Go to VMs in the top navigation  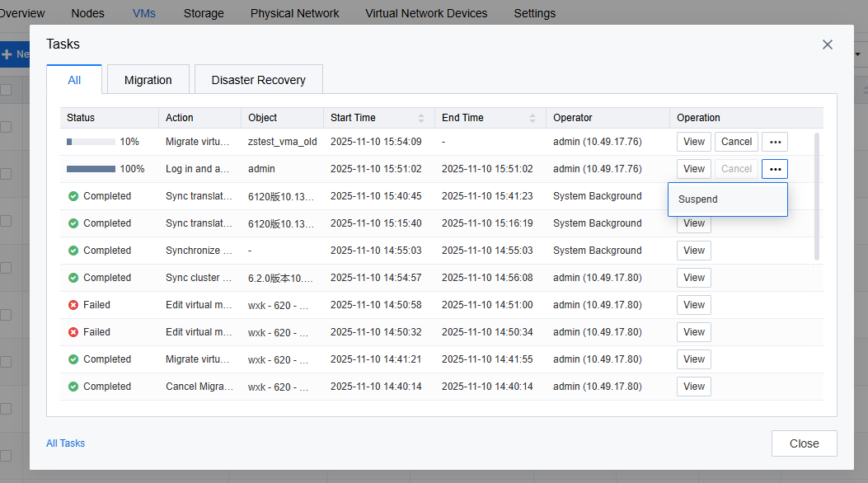[x=144, y=13]
